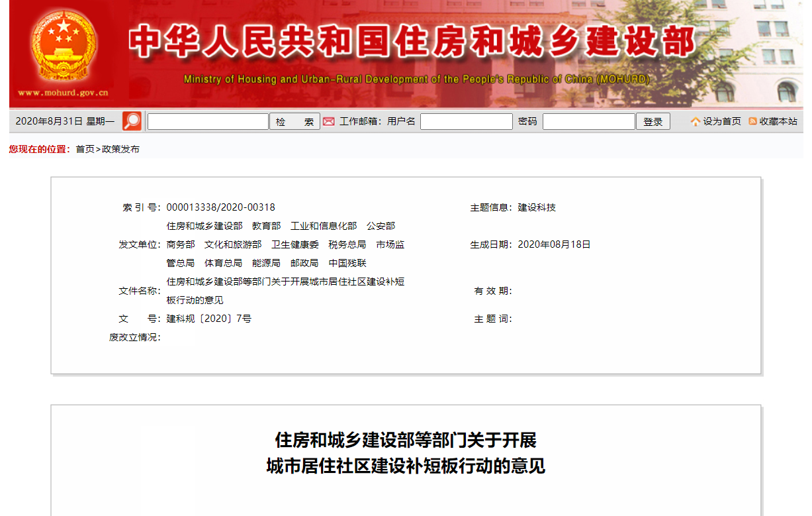812x516 pixels.
Task: Click the 工作邮箱 label
Action: (360, 122)
